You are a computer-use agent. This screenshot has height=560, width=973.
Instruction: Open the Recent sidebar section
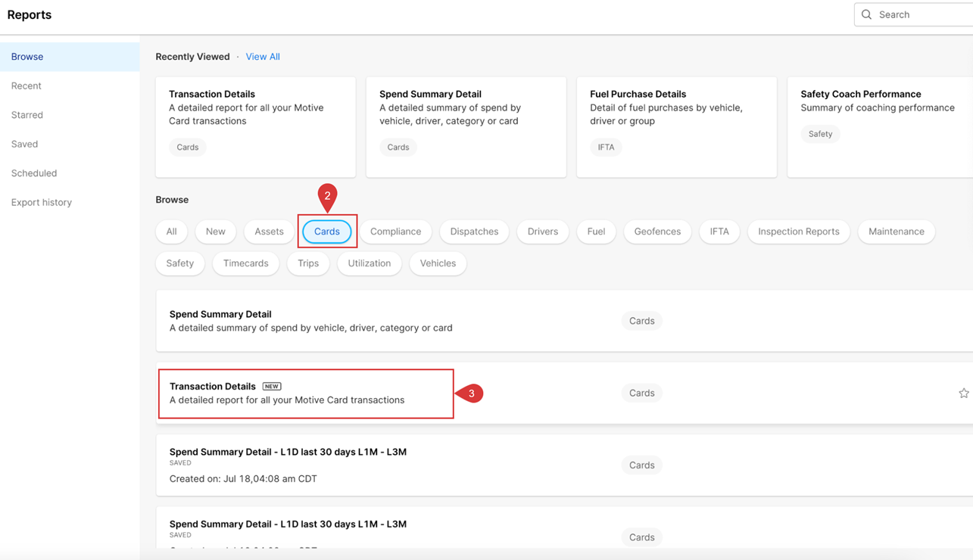point(27,86)
